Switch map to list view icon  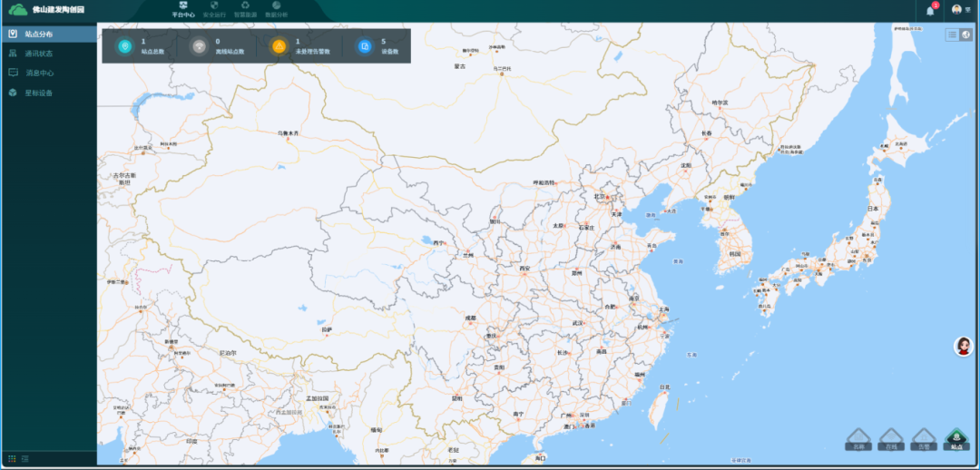953,35
